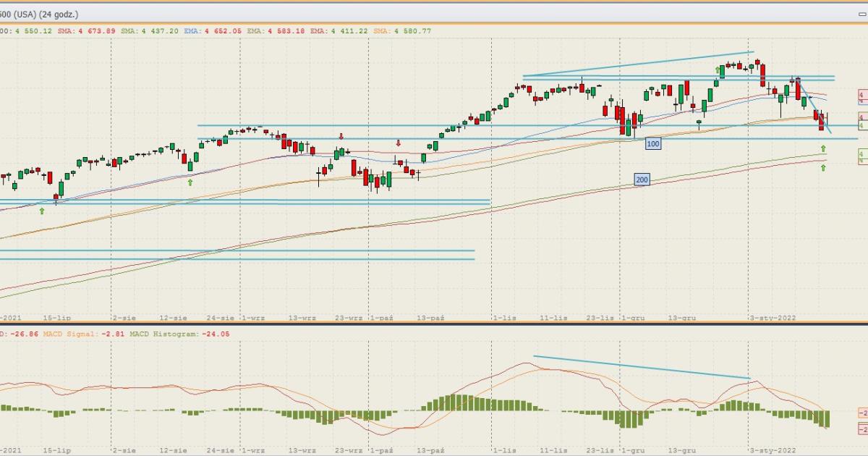The width and height of the screenshot is (868, 456).
Task: Select the green up arrow at the December high
Action: tap(718, 70)
